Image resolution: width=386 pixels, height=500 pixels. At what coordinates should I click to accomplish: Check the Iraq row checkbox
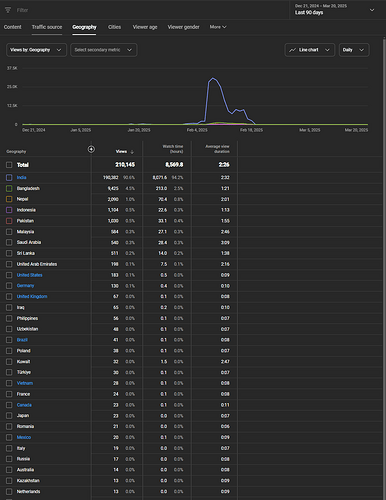9,307
